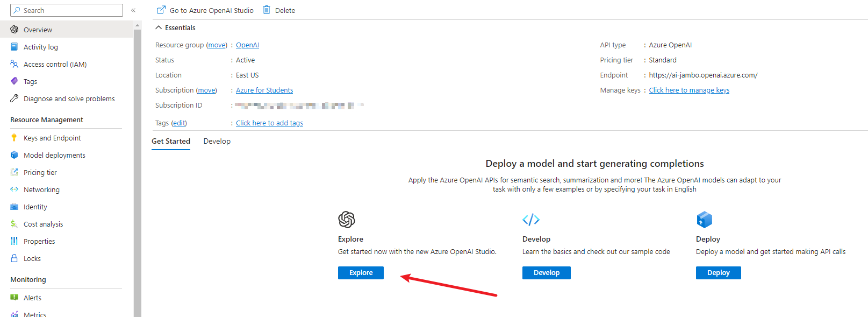Click the Metrics chart icon
Screen dimensions: 868x317
pos(15,314)
